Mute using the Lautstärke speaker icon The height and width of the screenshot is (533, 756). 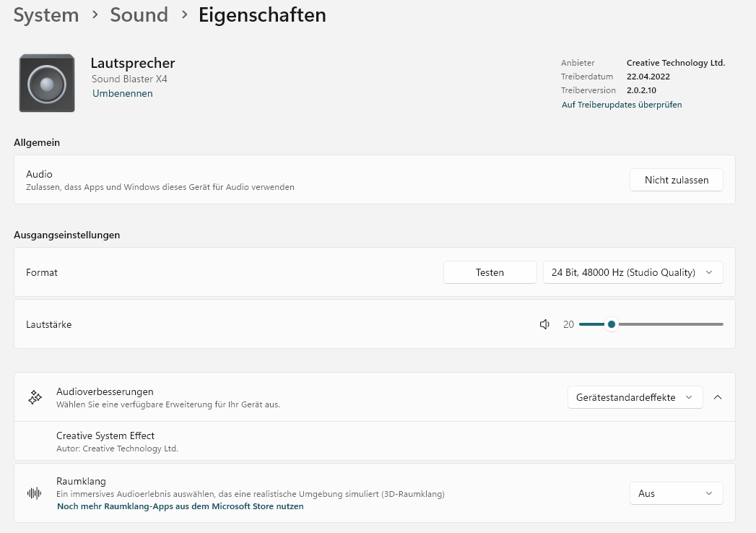(545, 324)
